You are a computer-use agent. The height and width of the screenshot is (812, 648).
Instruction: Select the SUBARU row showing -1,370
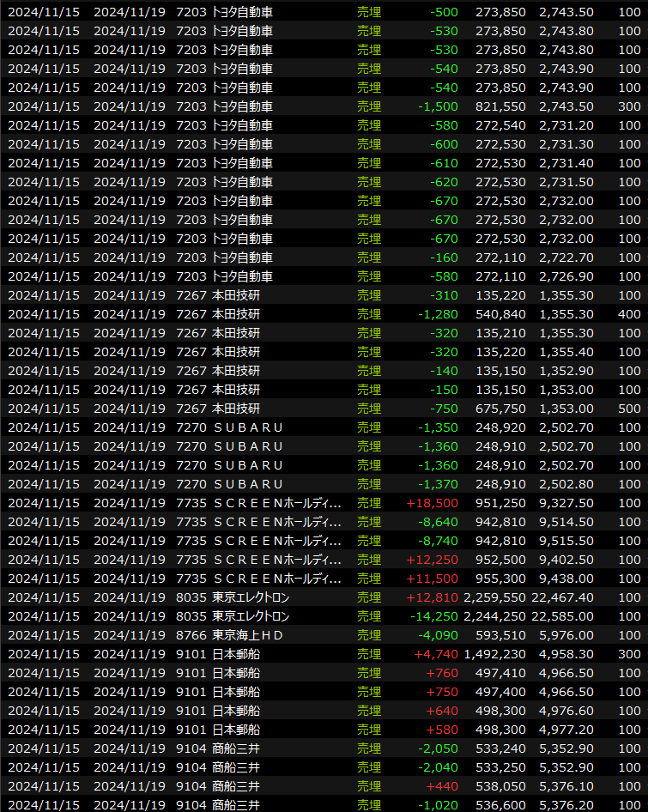[x=247, y=484]
